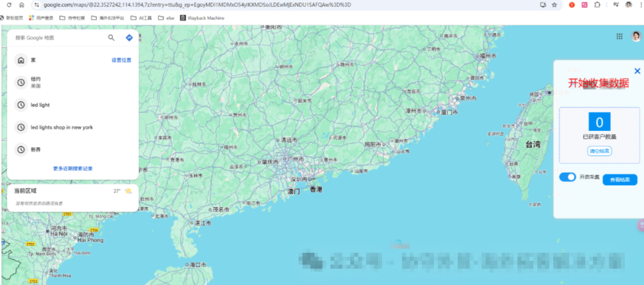Image resolution: width=644 pixels, height=285 pixels.
Task: Click the 肇庆市 city label on the map
Action: tap(270, 162)
